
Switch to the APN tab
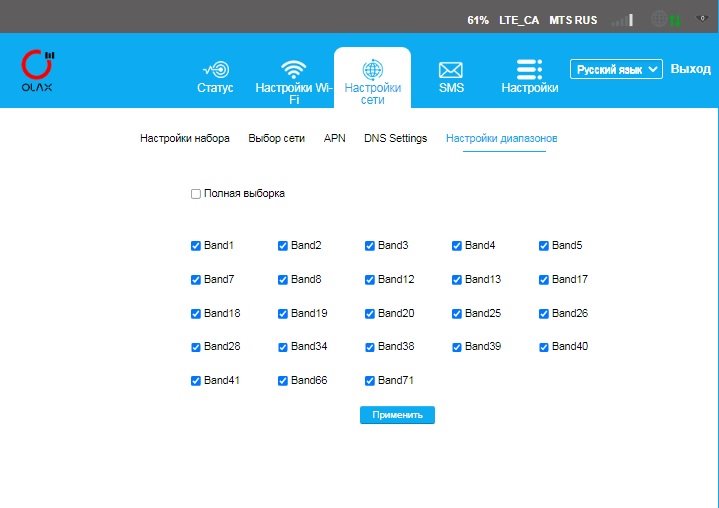(334, 138)
